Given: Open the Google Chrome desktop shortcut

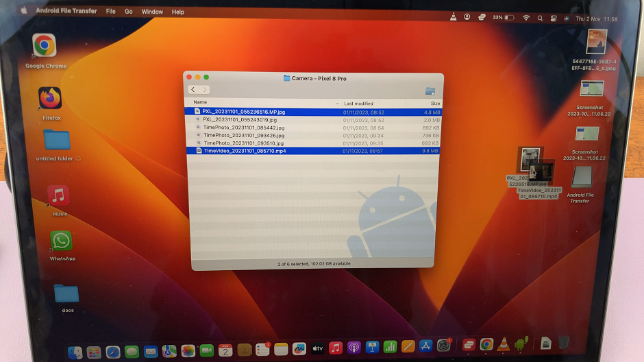Looking at the screenshot, I should pos(45,45).
